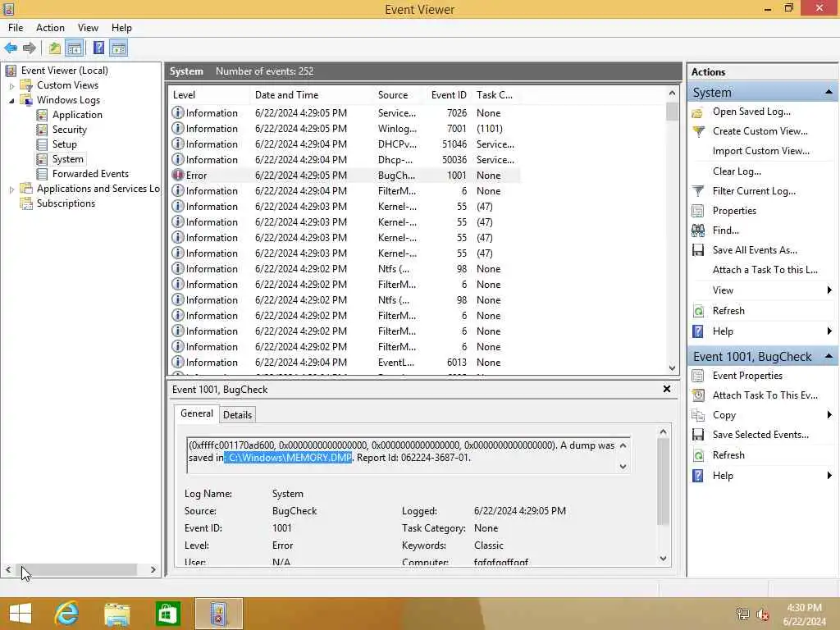Click Import Custom View action
Viewport: 840px width, 630px height.
click(760, 151)
